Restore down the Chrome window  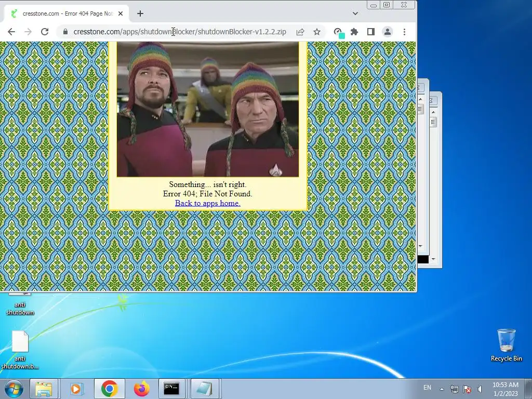pos(387,5)
